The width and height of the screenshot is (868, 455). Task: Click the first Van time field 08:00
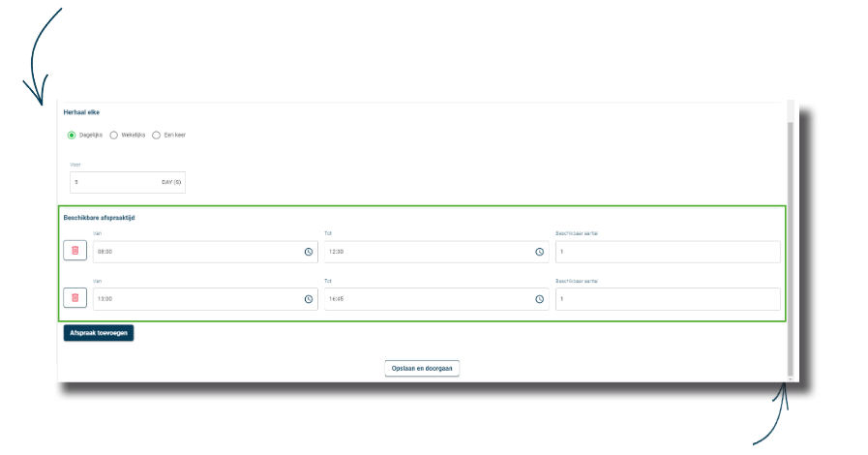(x=194, y=252)
